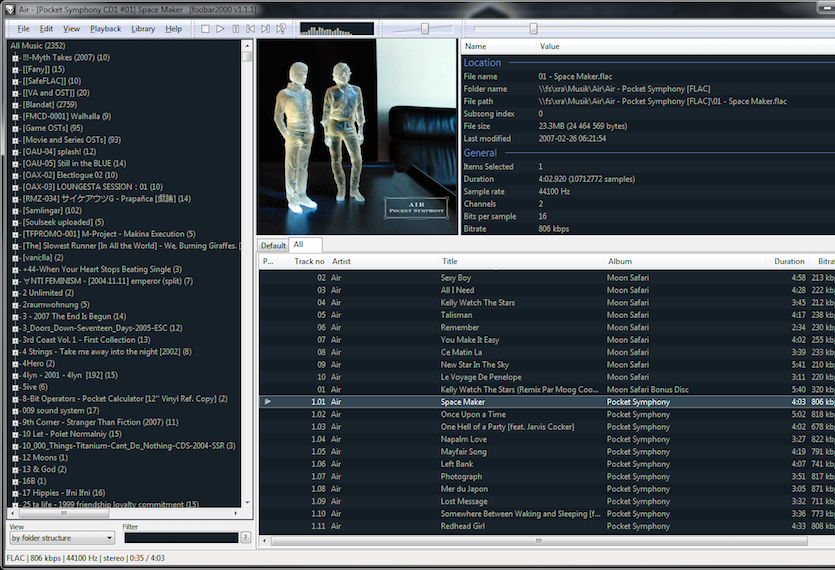This screenshot has height=570, width=835.
Task: Select the All Music (2352) root node
Action: [37, 46]
